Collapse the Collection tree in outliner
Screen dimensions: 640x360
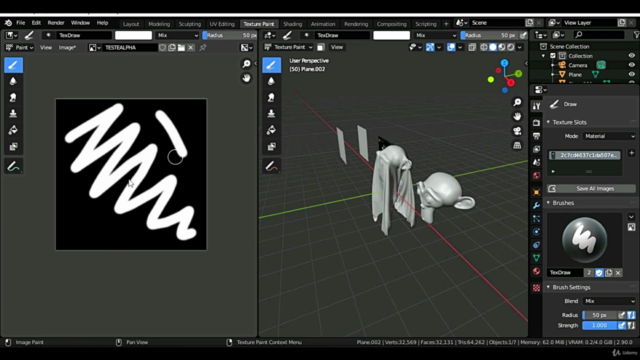543,56
